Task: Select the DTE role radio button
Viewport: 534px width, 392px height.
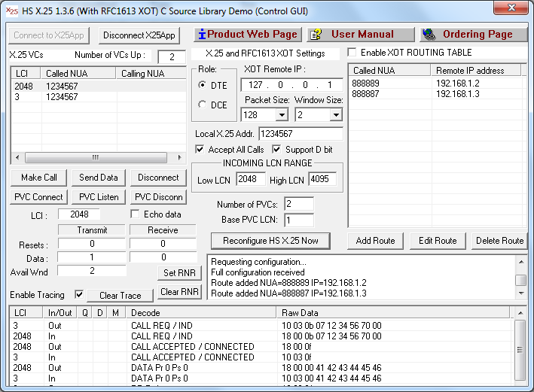Action: click(202, 85)
